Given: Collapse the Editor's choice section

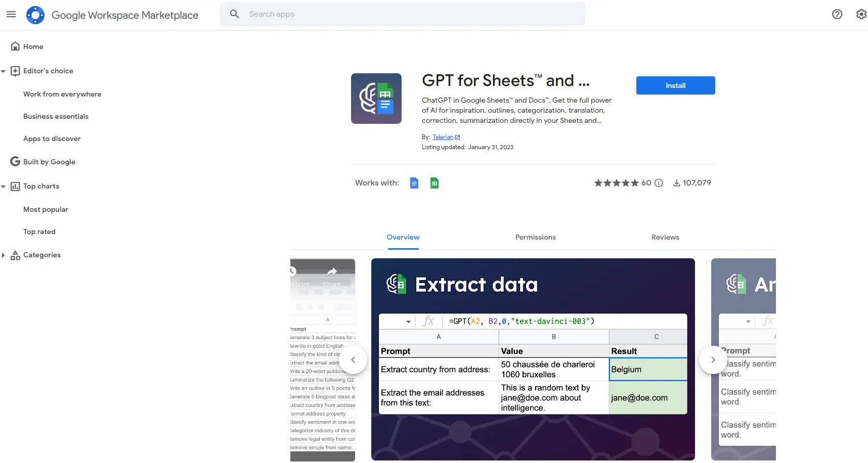Looking at the screenshot, I should tap(4, 71).
